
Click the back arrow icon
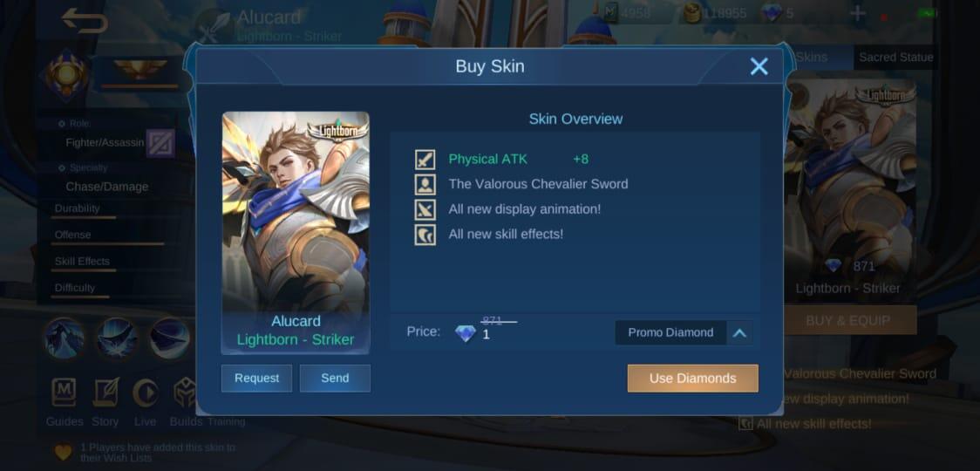coord(85,21)
